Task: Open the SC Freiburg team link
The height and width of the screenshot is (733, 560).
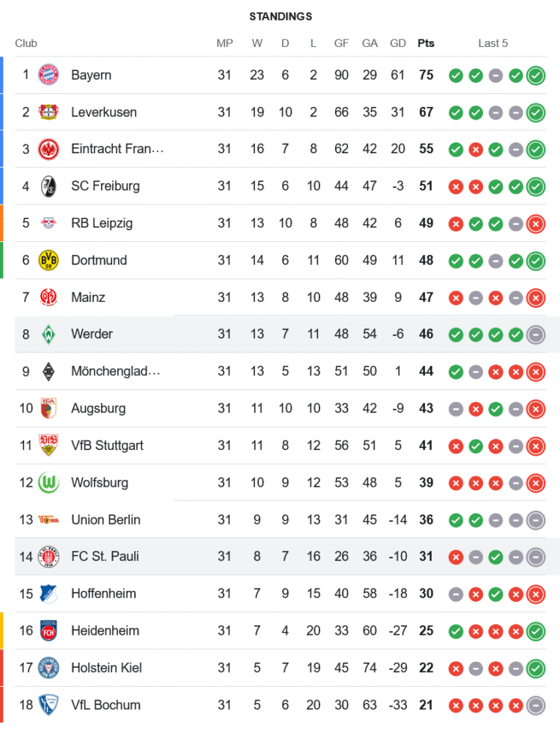Action: pyautogui.click(x=105, y=186)
